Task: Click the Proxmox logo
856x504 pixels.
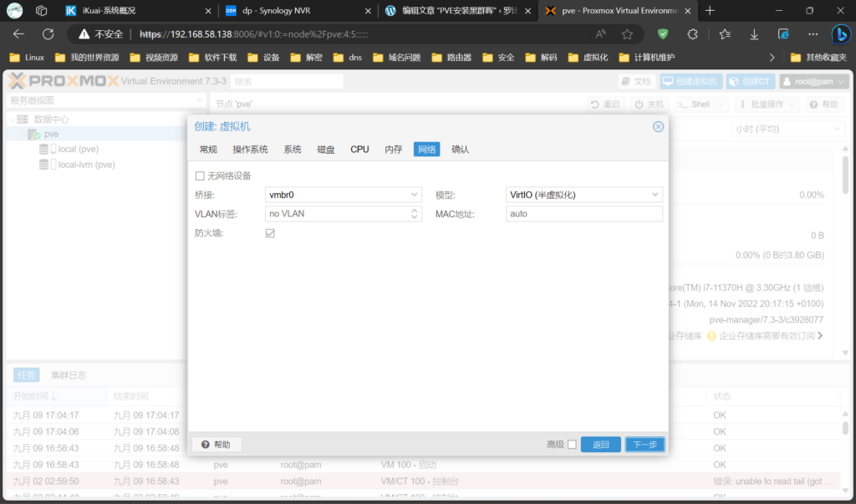Action: click(x=63, y=81)
